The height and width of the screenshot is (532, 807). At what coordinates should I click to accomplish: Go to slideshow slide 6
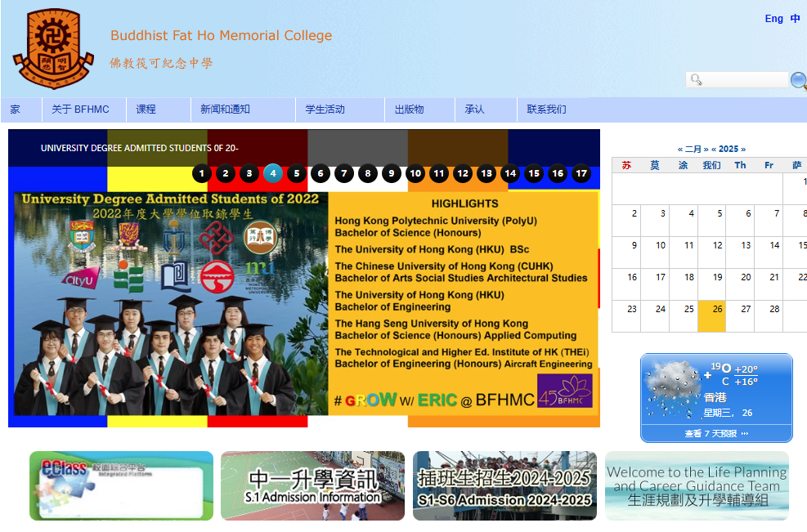point(321,173)
